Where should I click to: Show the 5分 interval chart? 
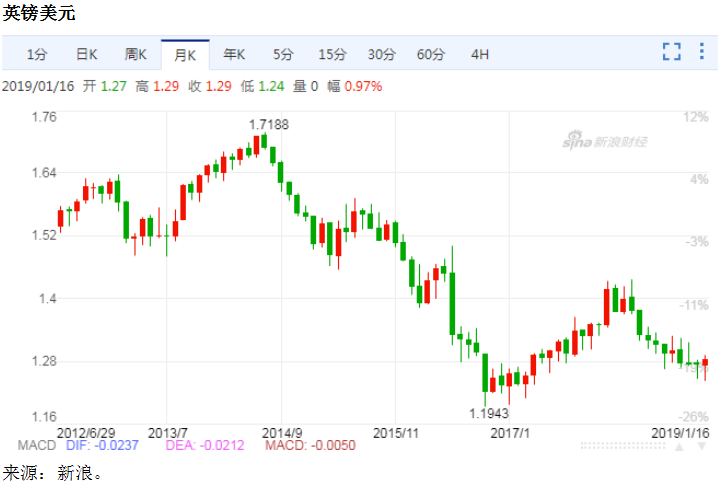(283, 54)
